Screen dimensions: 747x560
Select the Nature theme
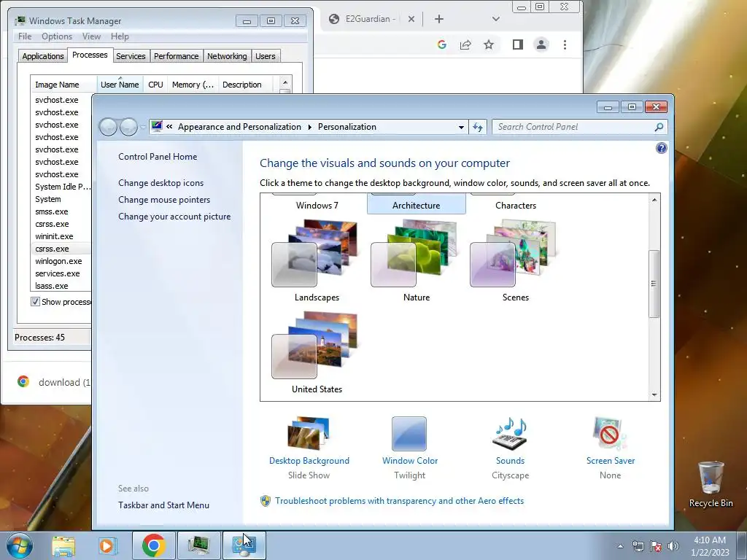(416, 261)
